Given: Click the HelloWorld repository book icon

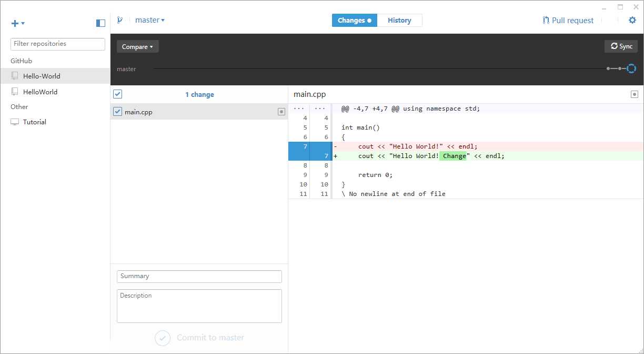Looking at the screenshot, I should pos(15,92).
